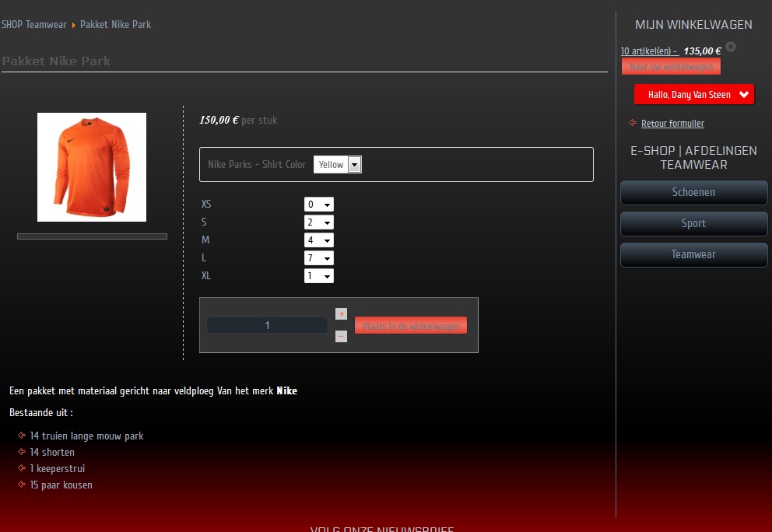Viewport: 772px width, 532px height.
Task: Click the bullet icon before 15 paar kousen
Action: tap(22, 485)
